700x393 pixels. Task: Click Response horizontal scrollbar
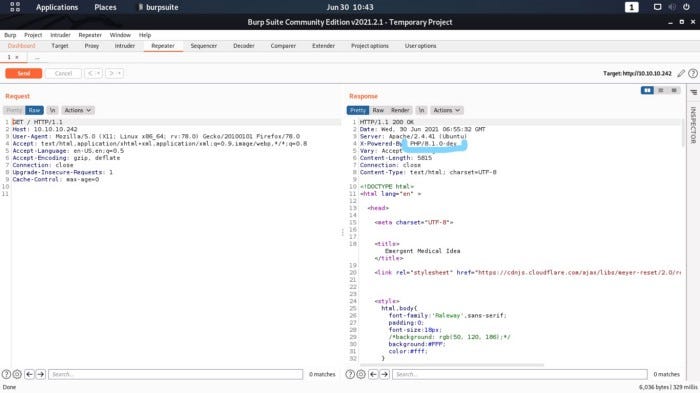pos(452,365)
